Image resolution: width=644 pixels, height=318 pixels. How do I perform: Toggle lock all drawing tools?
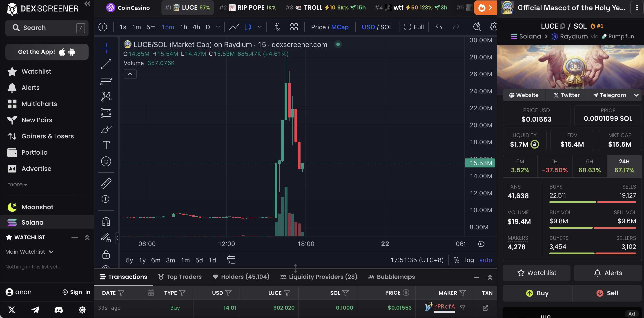pos(106,254)
